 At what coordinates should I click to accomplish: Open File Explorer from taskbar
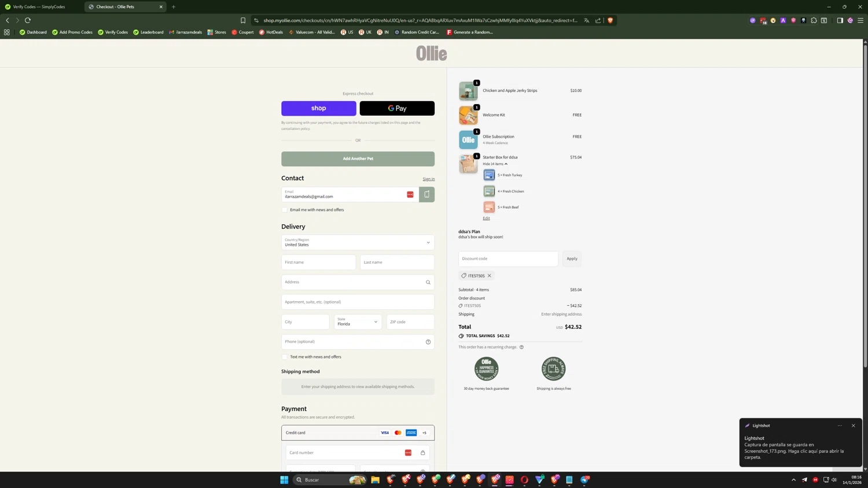375,480
